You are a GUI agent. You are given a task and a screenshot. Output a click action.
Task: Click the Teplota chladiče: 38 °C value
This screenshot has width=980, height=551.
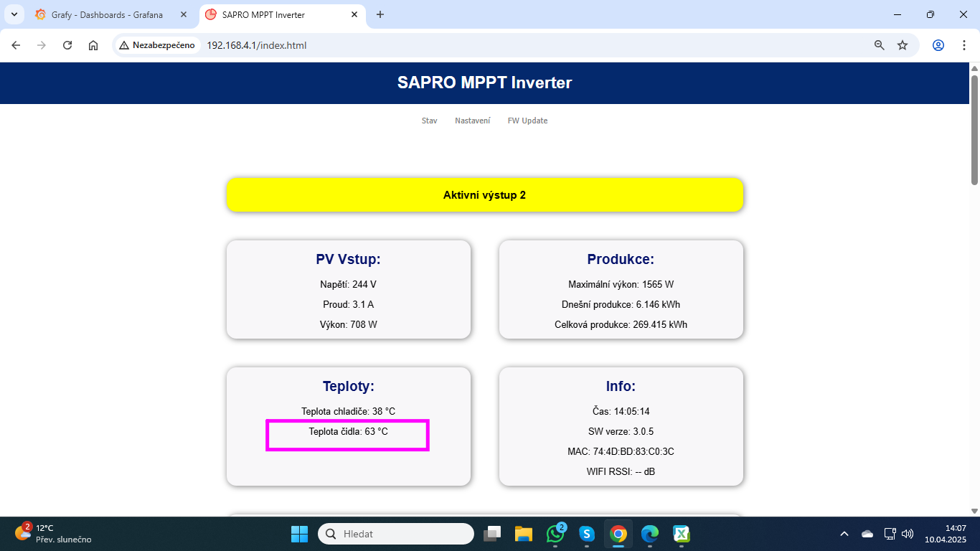(x=349, y=411)
